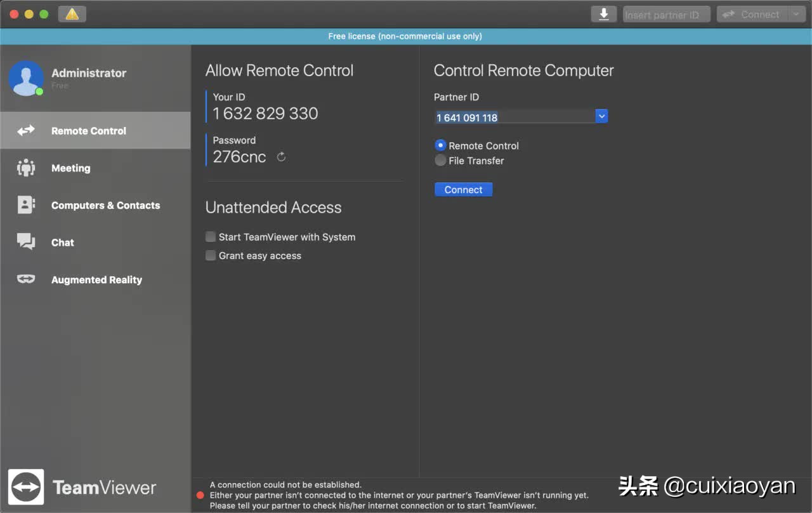The width and height of the screenshot is (812, 513).
Task: Click the Meeting people icon in sidebar
Action: point(26,168)
